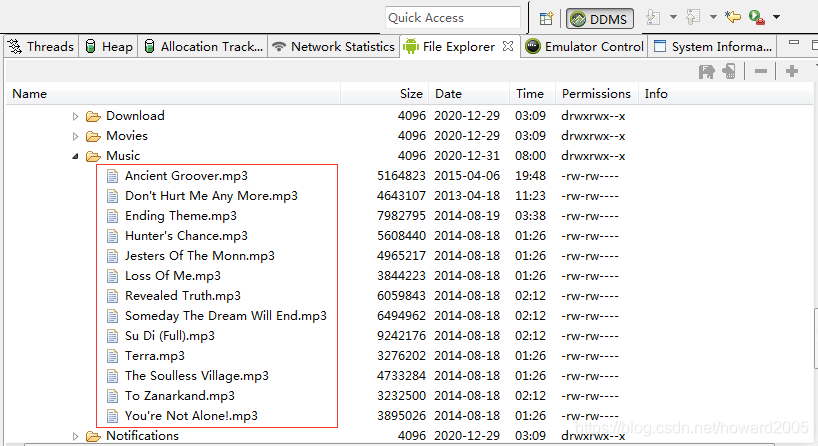Click date 2015-04-06 in Ancient Groover row
This screenshot has height=446, width=818.
467,176
